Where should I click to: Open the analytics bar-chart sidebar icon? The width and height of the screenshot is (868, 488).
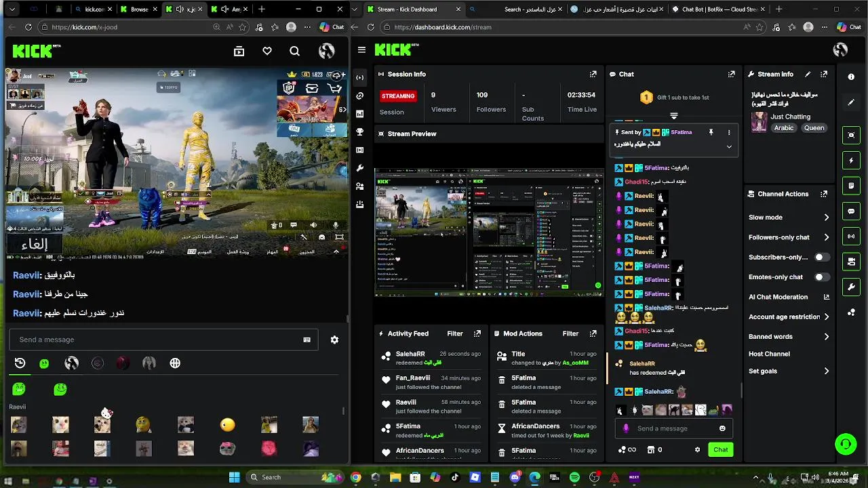pos(359,114)
